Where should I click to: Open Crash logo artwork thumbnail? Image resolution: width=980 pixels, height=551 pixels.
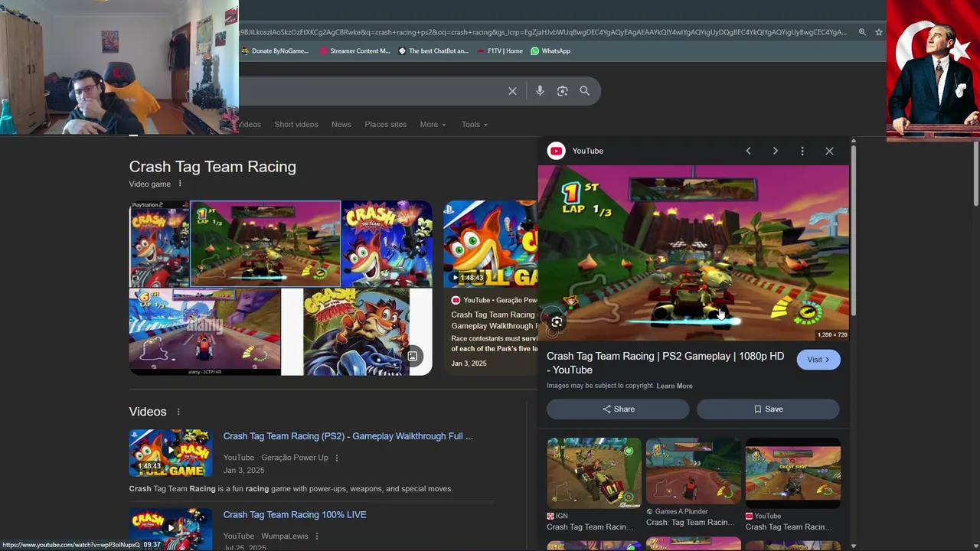pos(387,244)
